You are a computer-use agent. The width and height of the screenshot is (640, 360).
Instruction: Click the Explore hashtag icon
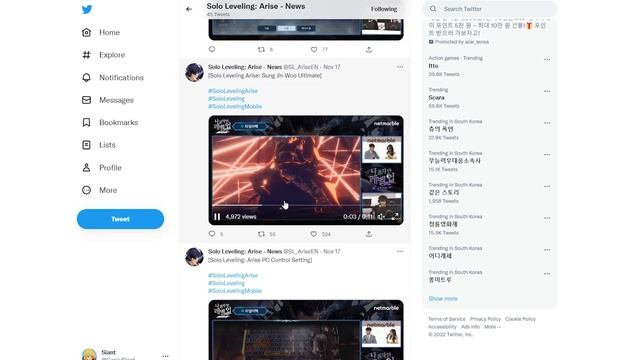point(86,55)
